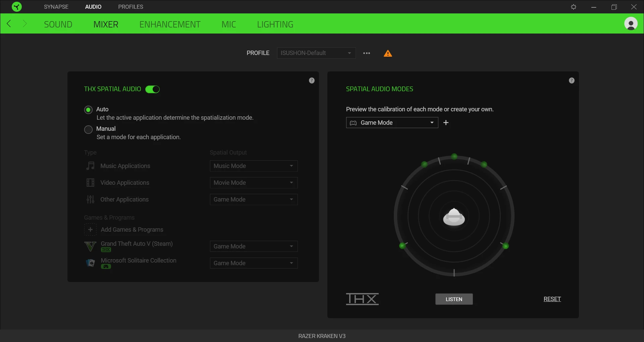
Task: Click the orange warning triangle icon
Action: tap(388, 53)
